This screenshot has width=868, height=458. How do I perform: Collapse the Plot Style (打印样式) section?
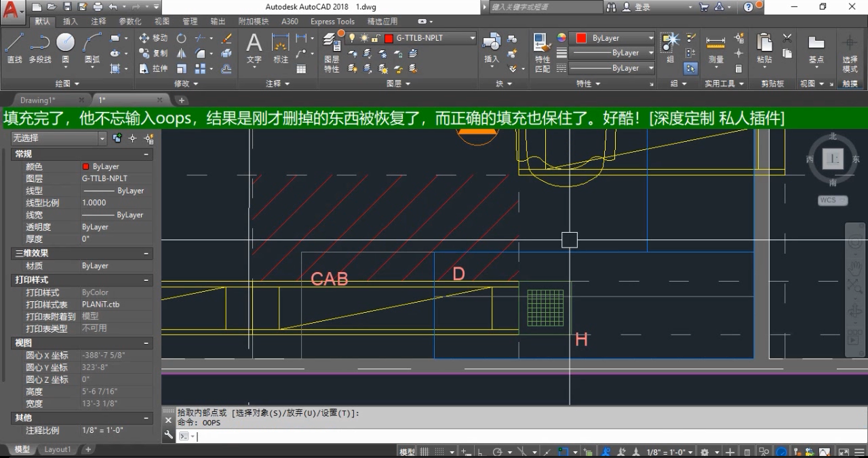(x=146, y=280)
